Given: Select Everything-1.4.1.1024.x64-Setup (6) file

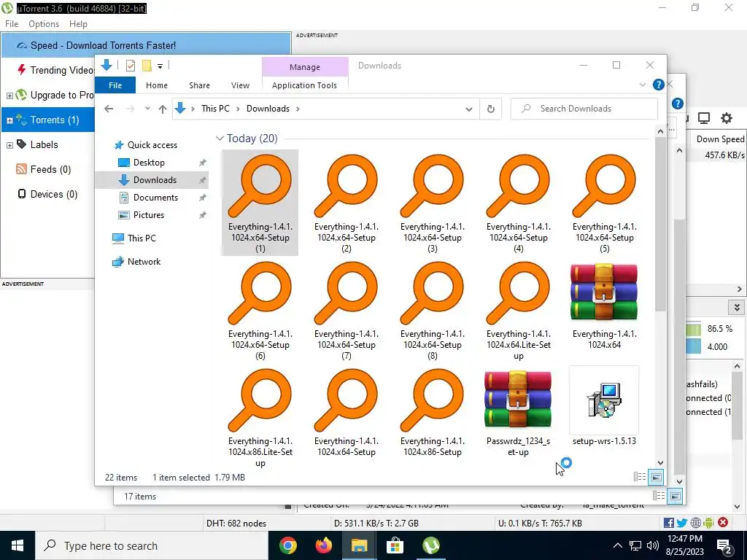Looking at the screenshot, I should tap(260, 311).
